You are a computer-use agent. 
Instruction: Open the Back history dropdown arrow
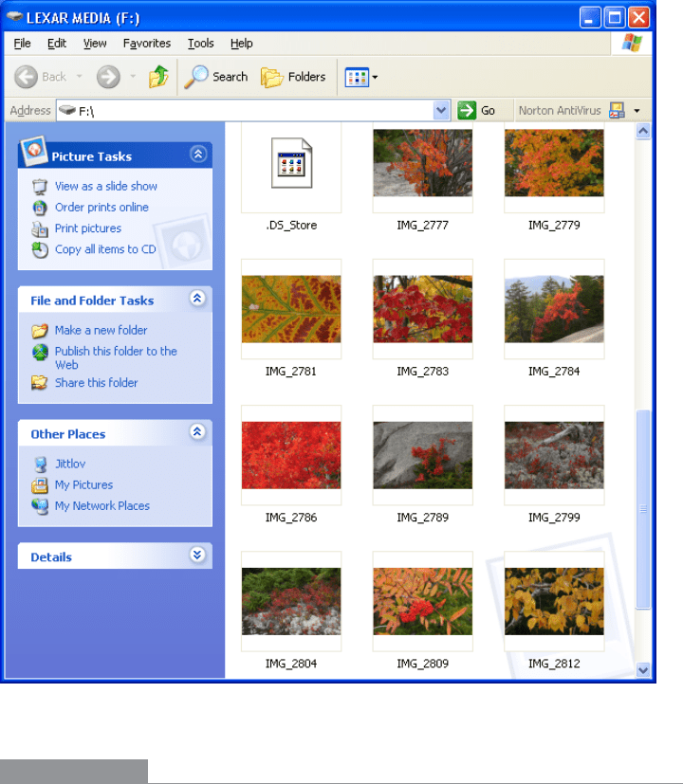[79, 77]
